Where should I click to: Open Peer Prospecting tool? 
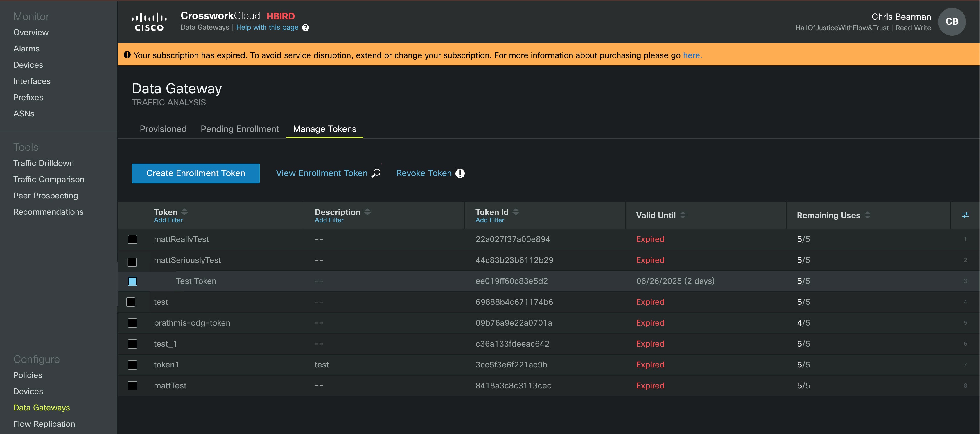point(46,196)
